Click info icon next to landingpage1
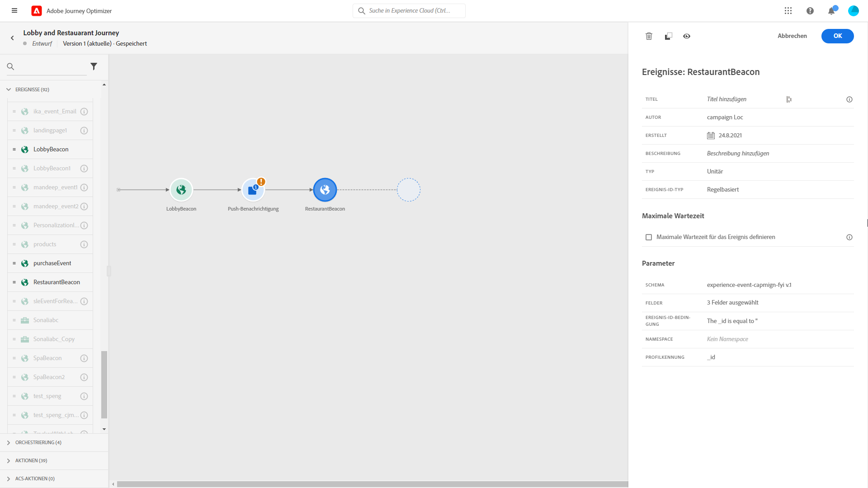The height and width of the screenshot is (488, 868). [84, 131]
